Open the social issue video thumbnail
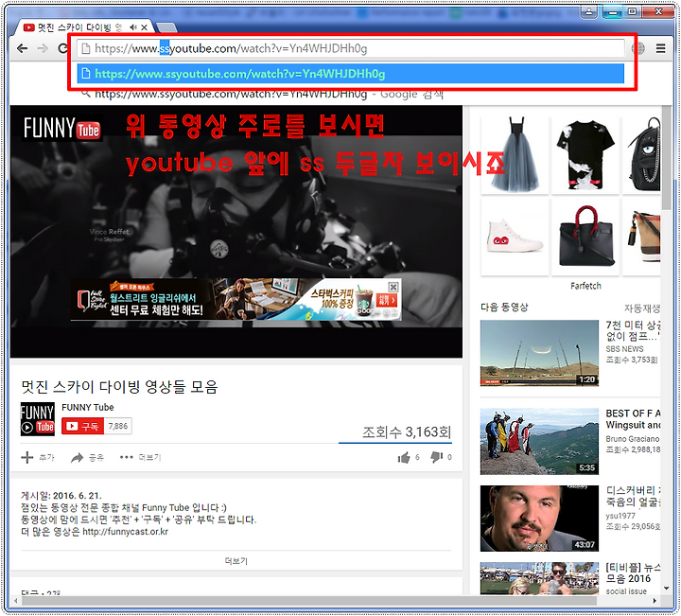 [539, 578]
